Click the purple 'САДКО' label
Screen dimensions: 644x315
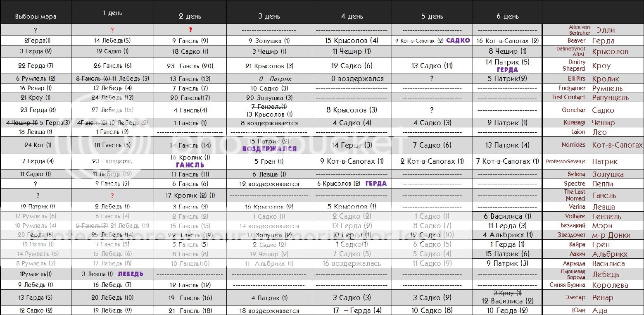coord(458,41)
